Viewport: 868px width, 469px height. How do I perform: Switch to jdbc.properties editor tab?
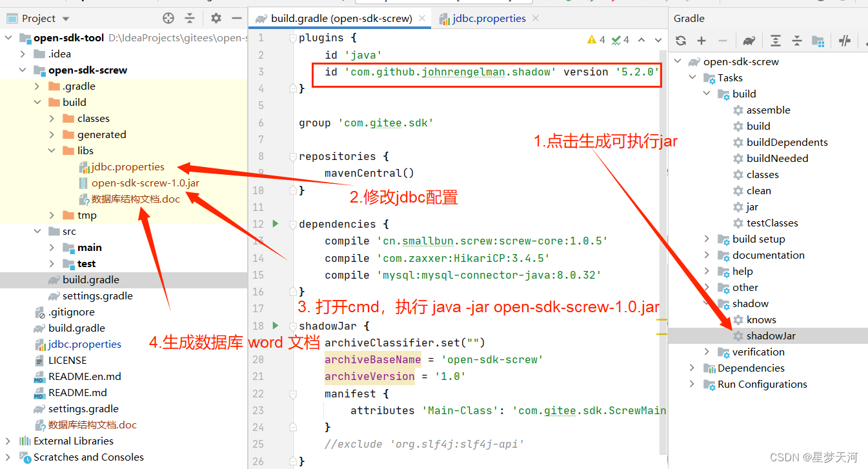[489, 19]
